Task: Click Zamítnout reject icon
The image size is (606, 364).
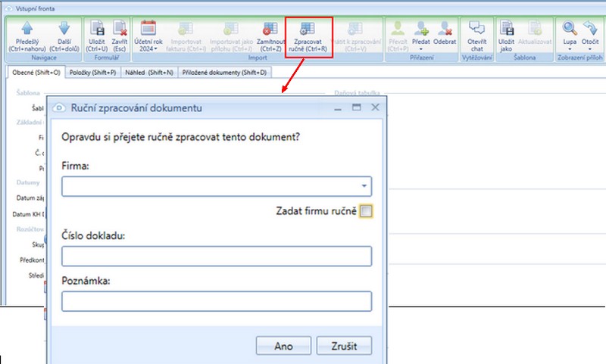Action: coord(270,29)
